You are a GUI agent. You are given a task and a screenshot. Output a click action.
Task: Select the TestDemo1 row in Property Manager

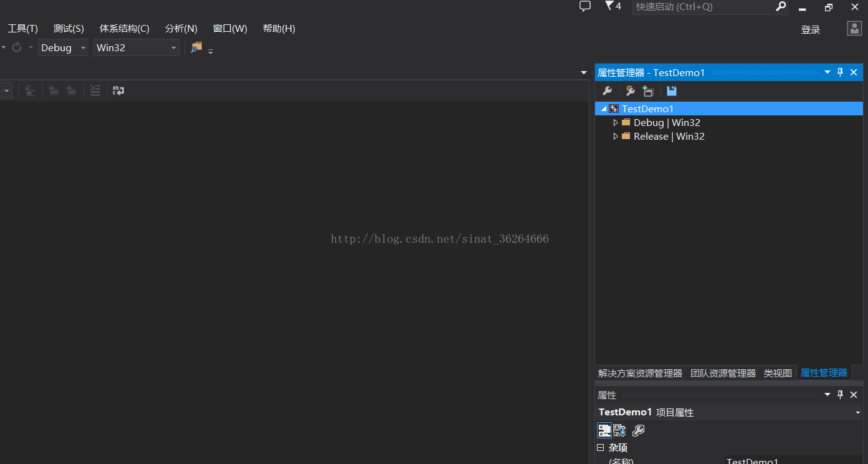(x=729, y=109)
